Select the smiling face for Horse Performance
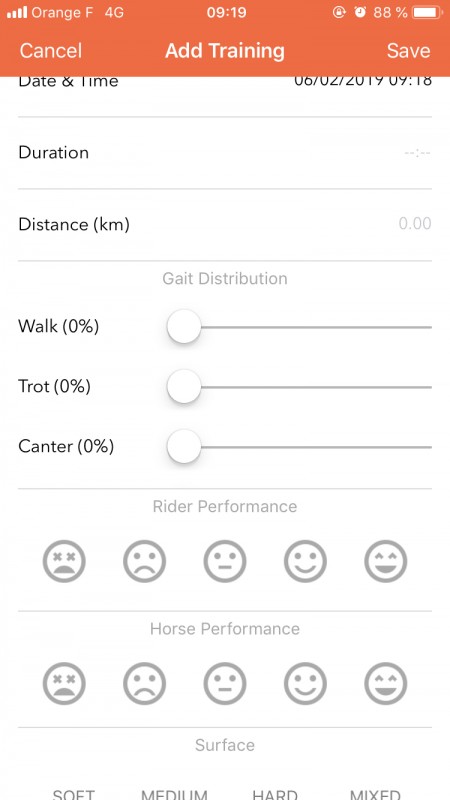The width and height of the screenshot is (450, 800). click(305, 683)
